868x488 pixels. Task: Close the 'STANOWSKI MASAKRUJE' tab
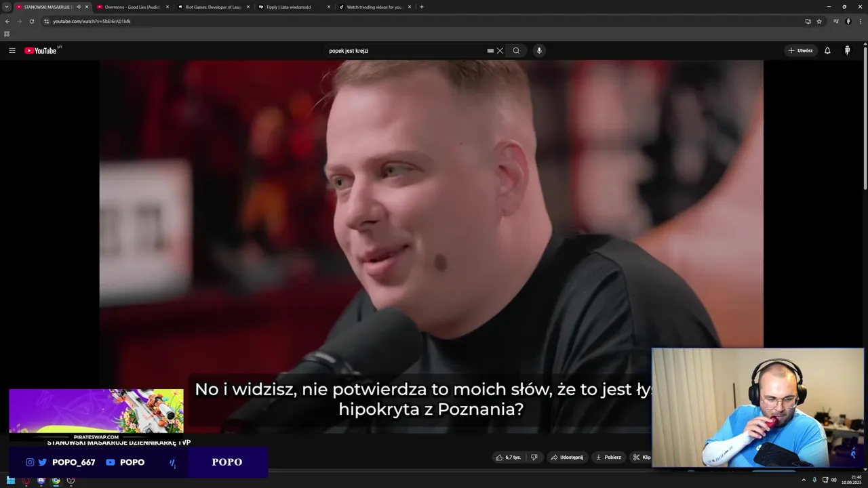pos(87,7)
